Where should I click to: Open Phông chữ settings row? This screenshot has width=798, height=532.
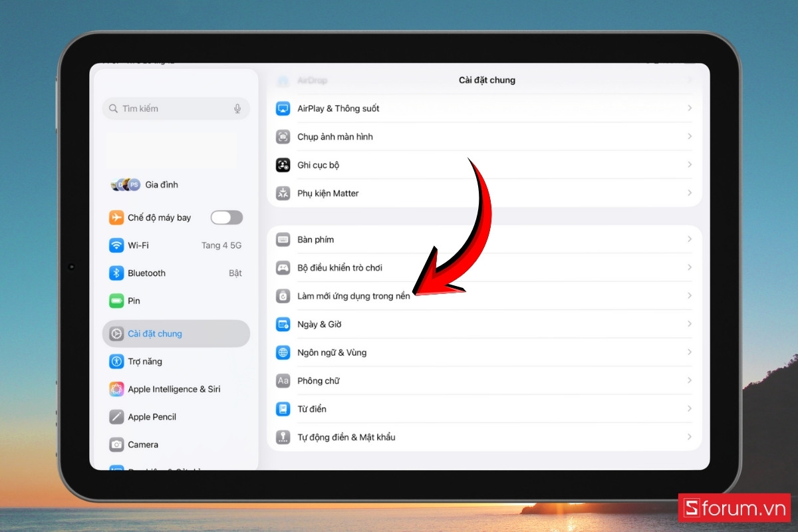tap(318, 381)
